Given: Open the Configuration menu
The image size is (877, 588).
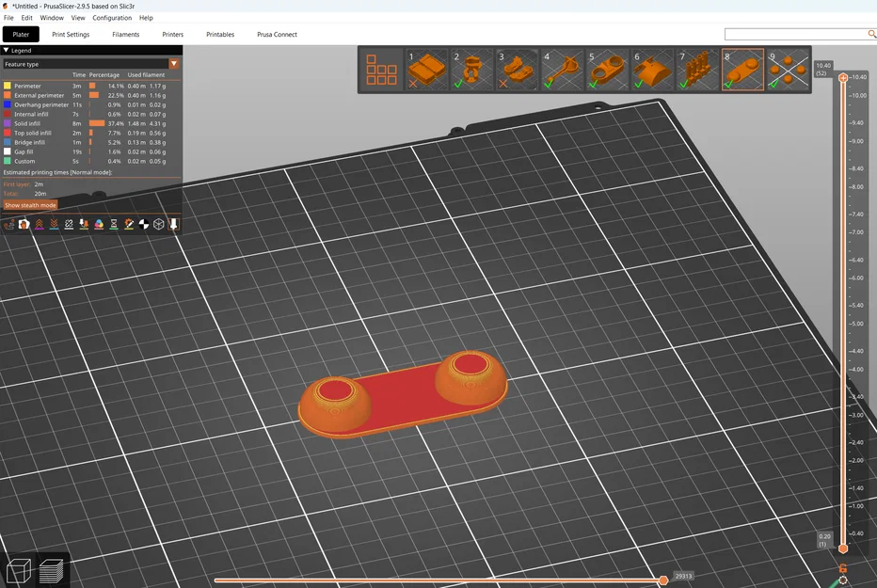Looking at the screenshot, I should click(x=112, y=18).
